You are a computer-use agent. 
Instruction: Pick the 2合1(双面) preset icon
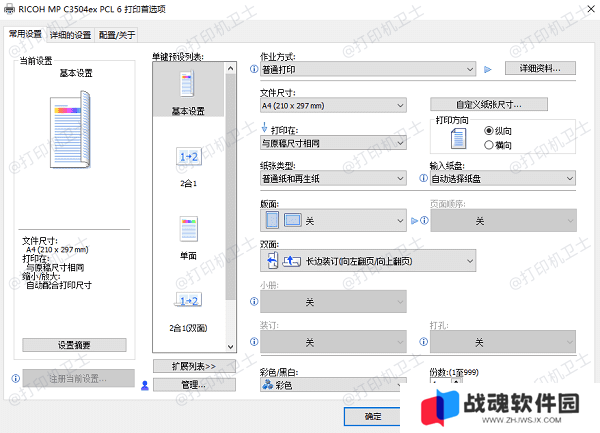[x=189, y=301]
